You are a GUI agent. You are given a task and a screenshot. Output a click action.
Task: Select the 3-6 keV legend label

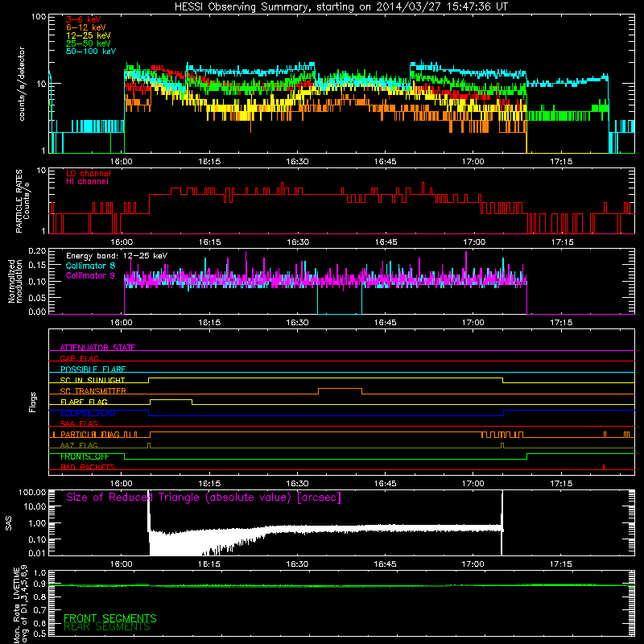pos(84,19)
